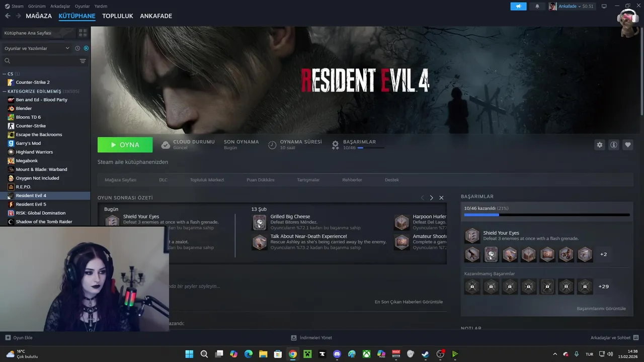Click the green OYNA play button
The height and width of the screenshot is (362, 644).
[x=125, y=145]
